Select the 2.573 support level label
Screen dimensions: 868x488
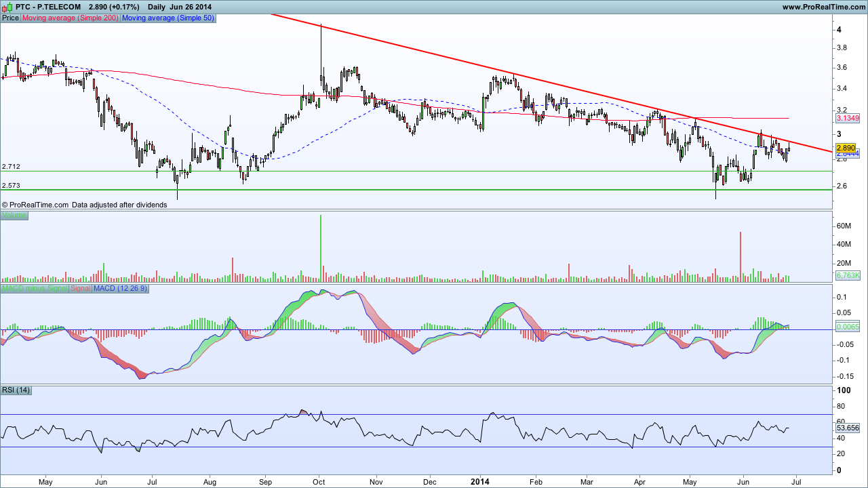[11, 185]
